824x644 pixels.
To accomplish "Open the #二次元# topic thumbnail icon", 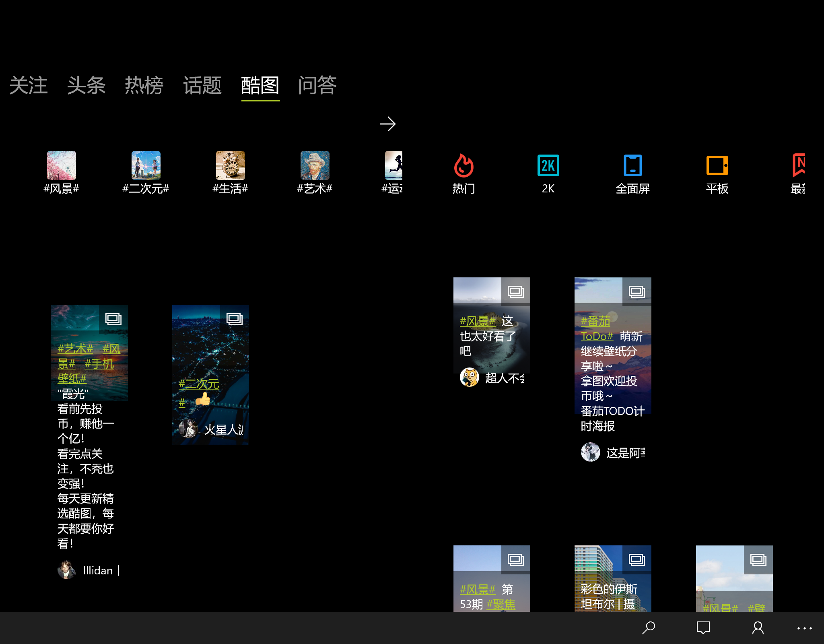I will tap(146, 165).
